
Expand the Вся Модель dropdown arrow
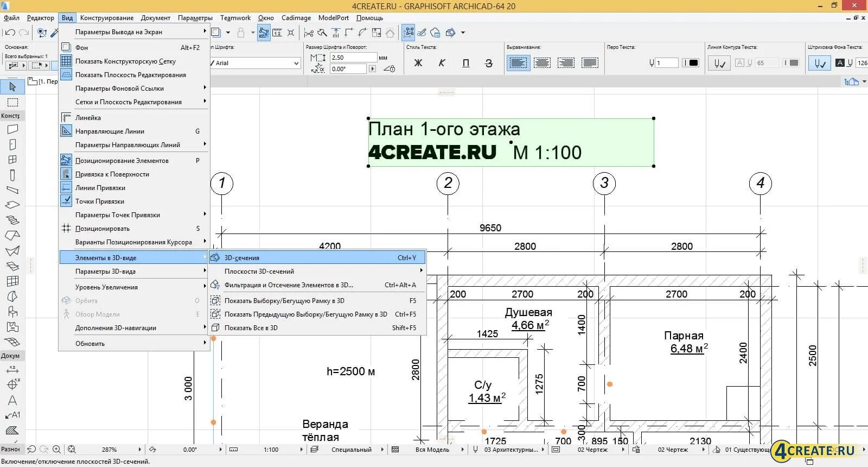coord(462,450)
